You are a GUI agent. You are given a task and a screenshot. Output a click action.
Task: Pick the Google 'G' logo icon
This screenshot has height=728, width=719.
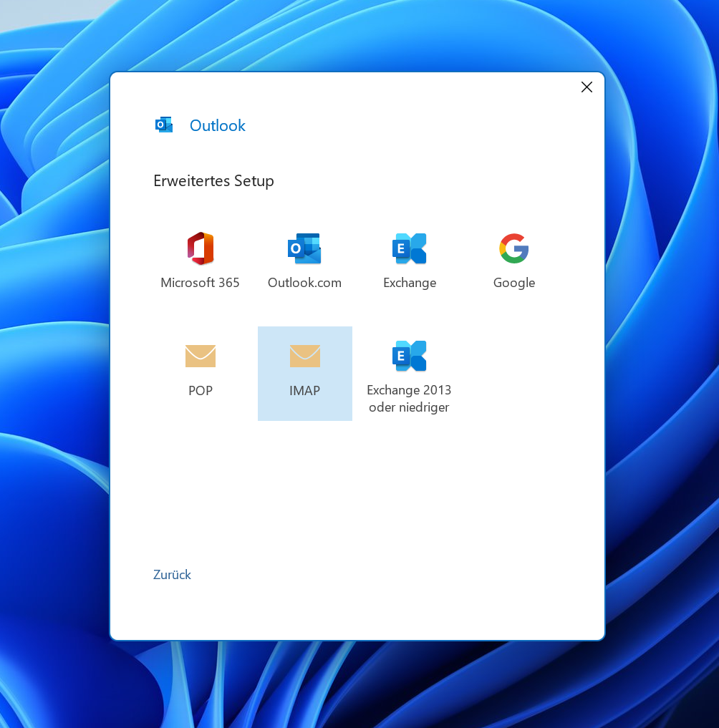[513, 249]
